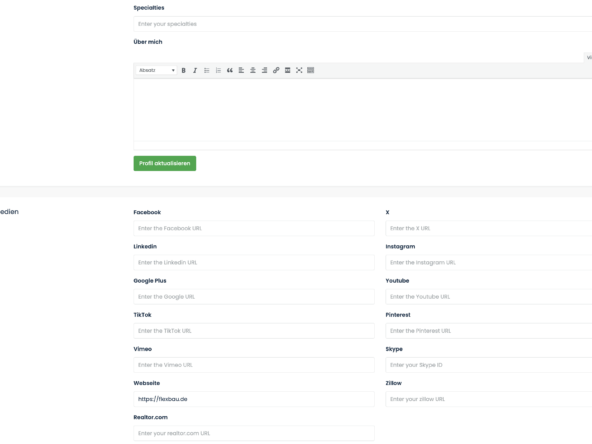This screenshot has width=592, height=444.
Task: Click into the Facebook URL field
Action: [x=254, y=228]
